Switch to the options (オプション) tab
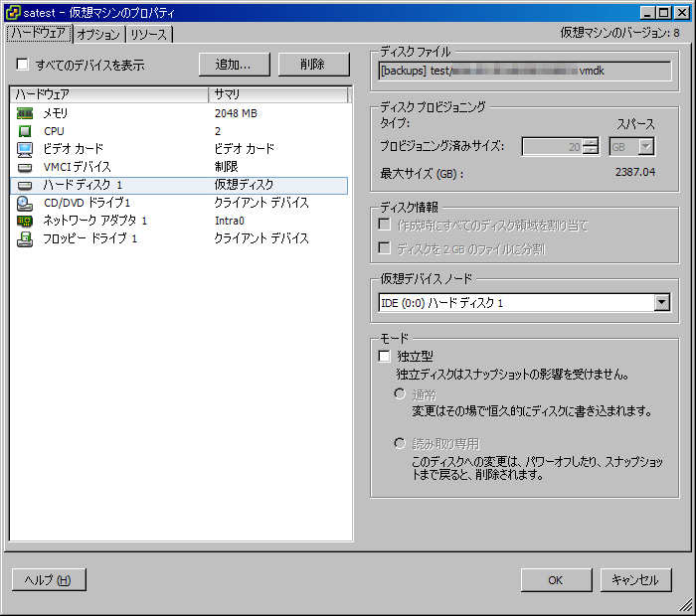The image size is (696, 616). (x=98, y=35)
